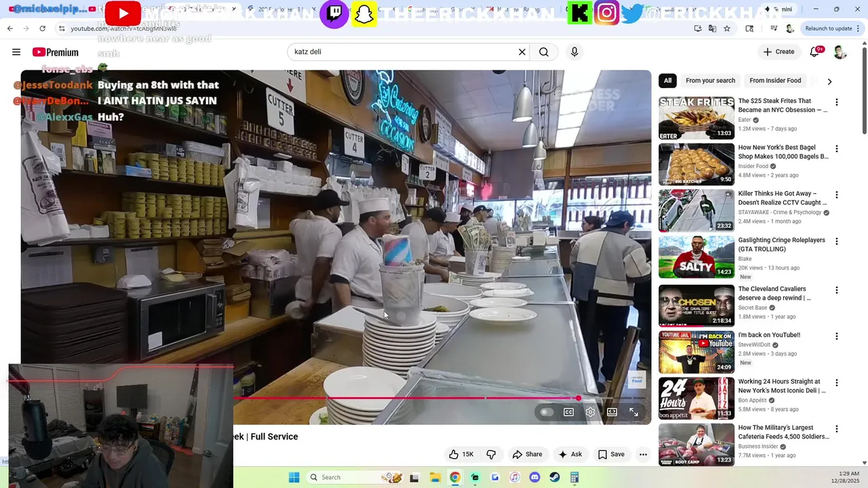Screen dimensions: 868x488
Task: Open options for the Cleveland Cavaliers video
Action: [x=836, y=290]
